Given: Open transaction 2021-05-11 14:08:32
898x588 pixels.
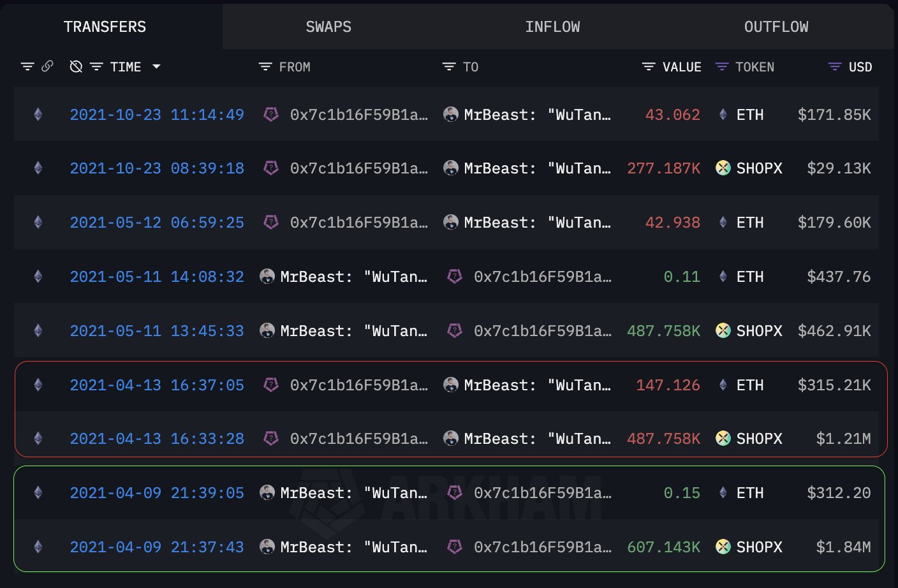Looking at the screenshot, I should point(157,277).
